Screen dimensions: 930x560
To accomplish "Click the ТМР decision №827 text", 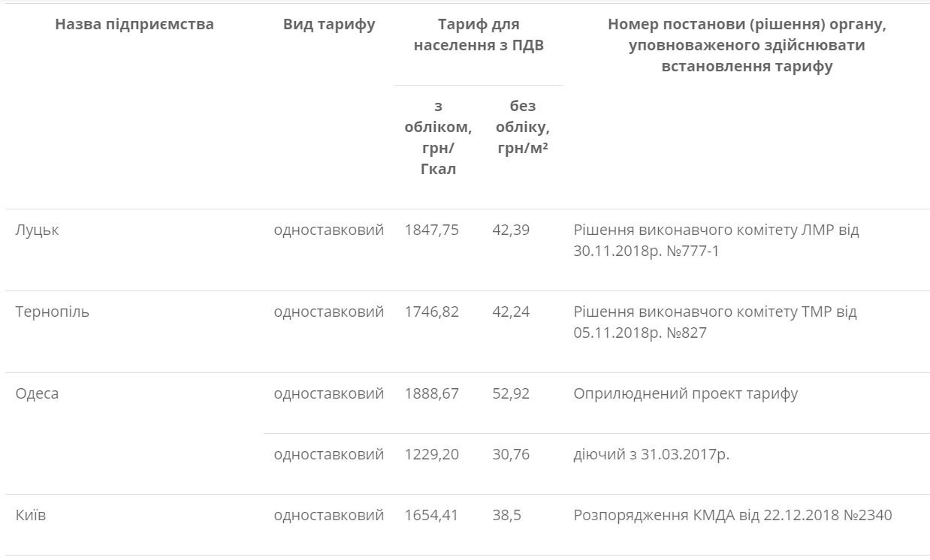I will tap(714, 322).
